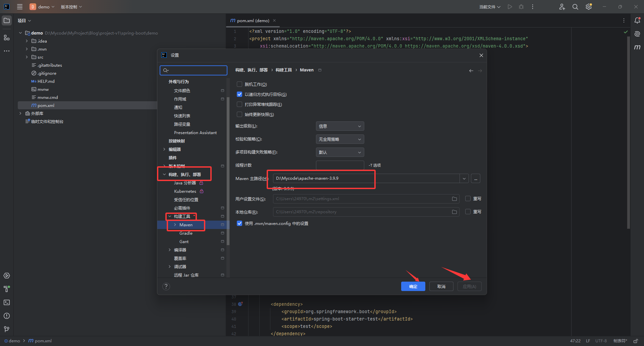Expand the 编译器 settings tree node
644x346 pixels.
click(170, 250)
